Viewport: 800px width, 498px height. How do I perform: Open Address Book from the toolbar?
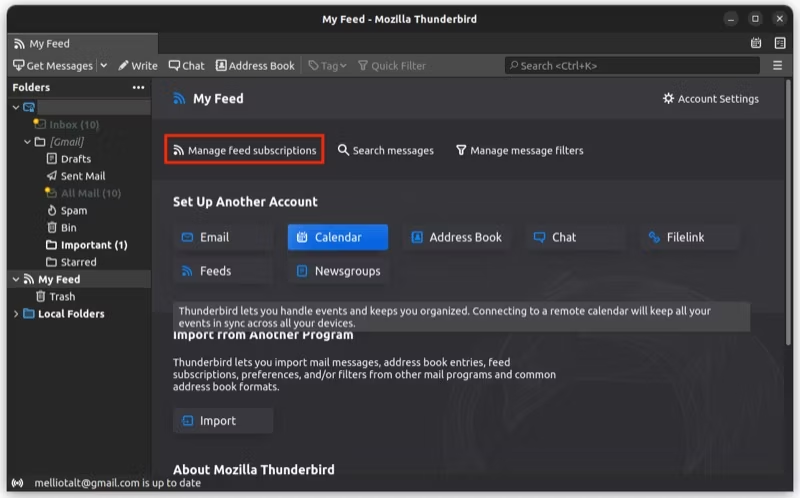(x=255, y=65)
